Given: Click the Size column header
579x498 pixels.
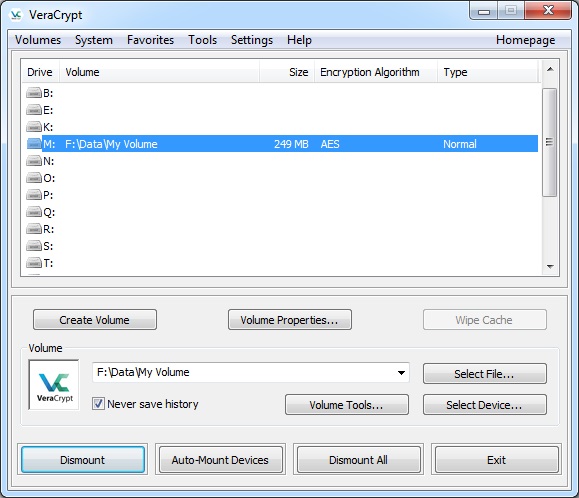Looking at the screenshot, I should click(x=287, y=72).
